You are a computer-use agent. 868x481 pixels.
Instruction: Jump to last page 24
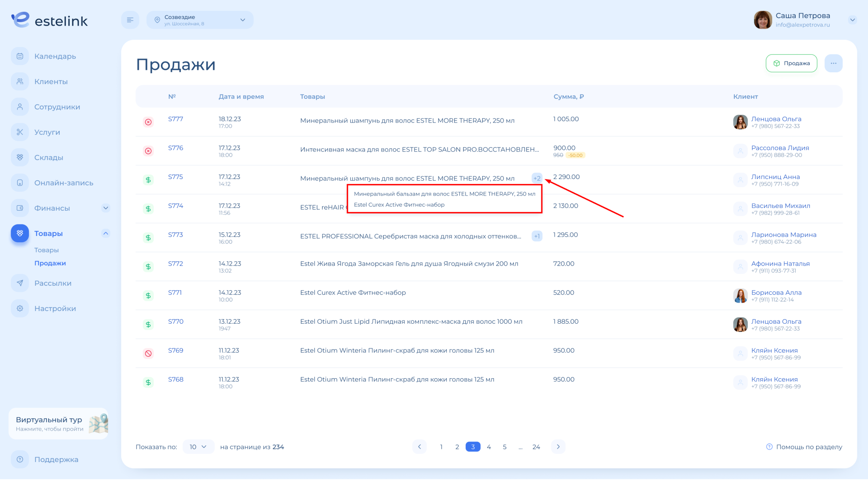pos(536,447)
